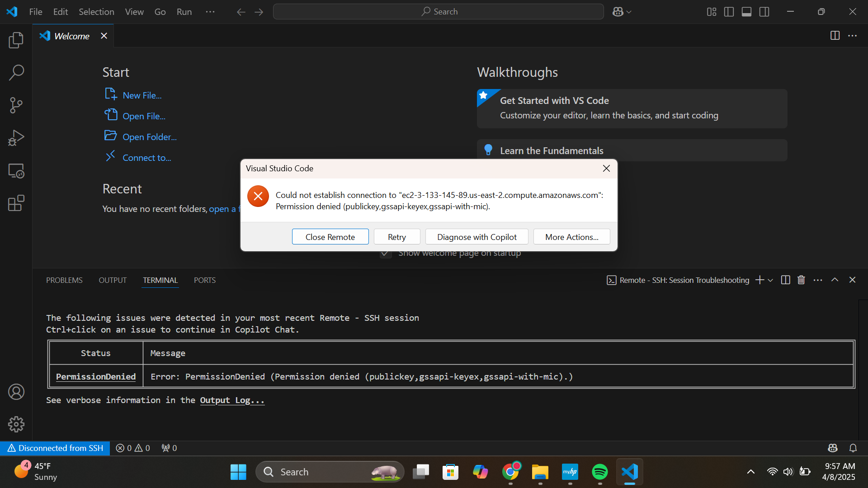Viewport: 868px width, 488px height.
Task: Click the command center Search box
Action: [438, 12]
